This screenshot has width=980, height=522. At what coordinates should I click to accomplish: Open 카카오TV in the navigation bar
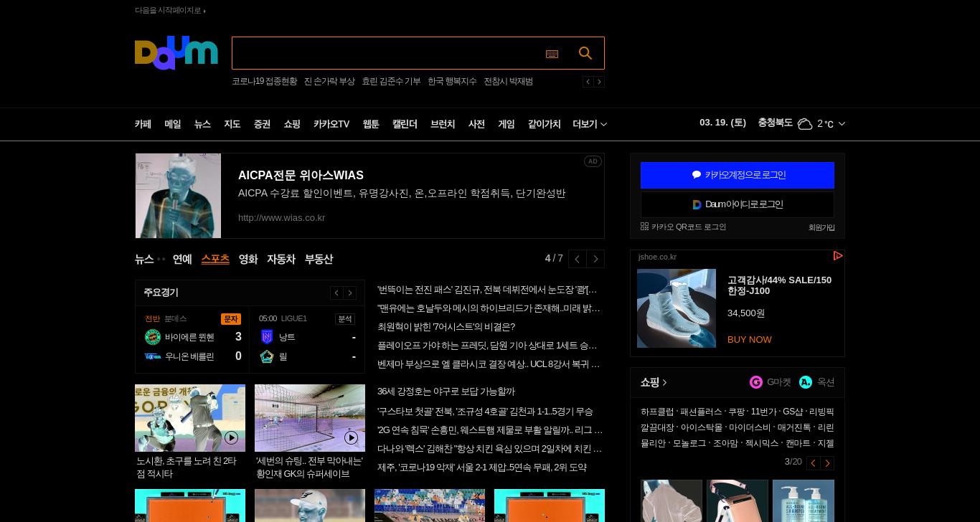pyautogui.click(x=331, y=124)
